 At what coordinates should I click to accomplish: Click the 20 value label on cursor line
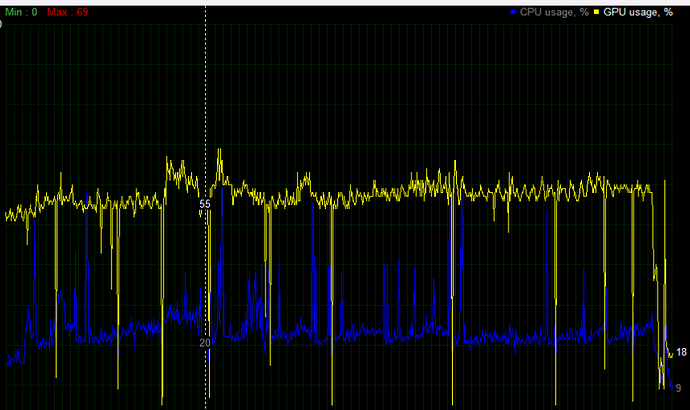coord(205,343)
